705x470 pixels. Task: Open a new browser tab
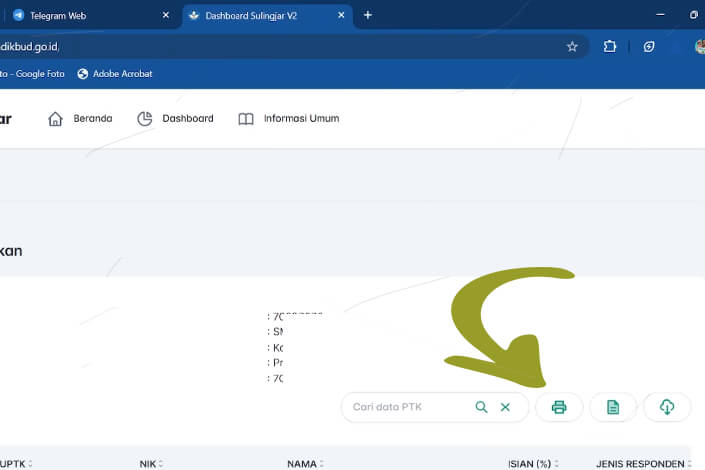pyautogui.click(x=368, y=15)
